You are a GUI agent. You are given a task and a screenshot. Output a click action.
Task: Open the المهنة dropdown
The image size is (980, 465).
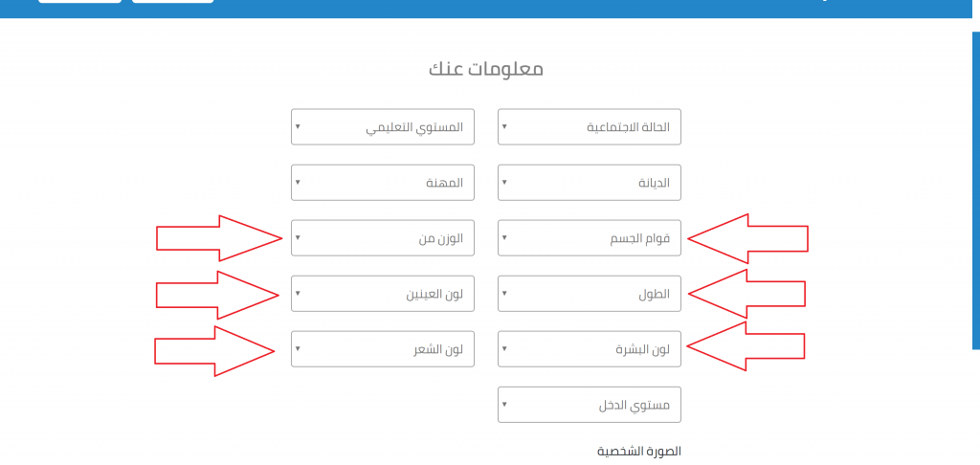pyautogui.click(x=383, y=182)
